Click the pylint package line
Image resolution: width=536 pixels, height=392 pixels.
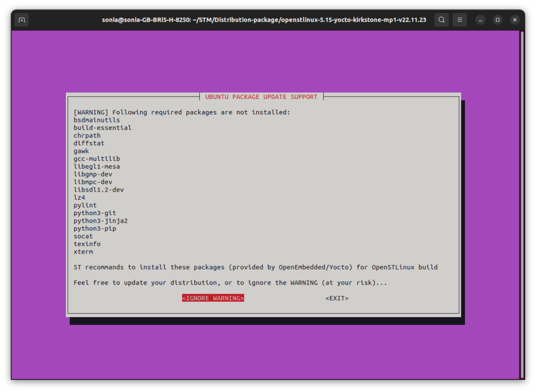[85, 205]
